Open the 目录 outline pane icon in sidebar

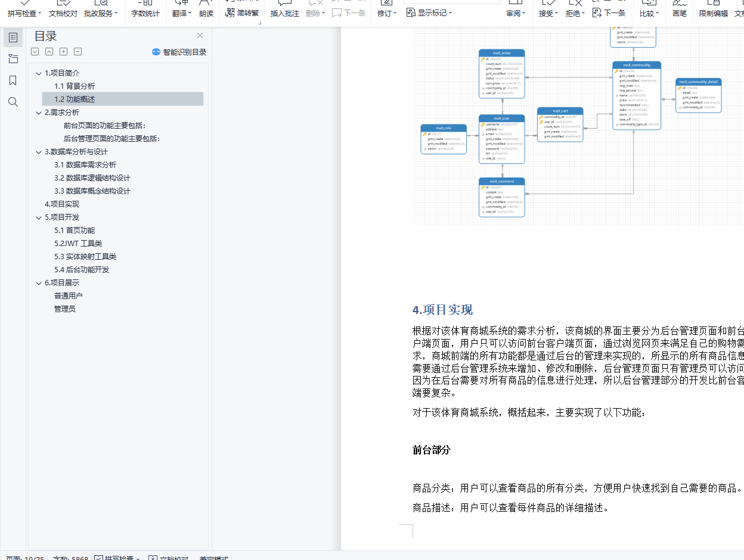pos(13,38)
